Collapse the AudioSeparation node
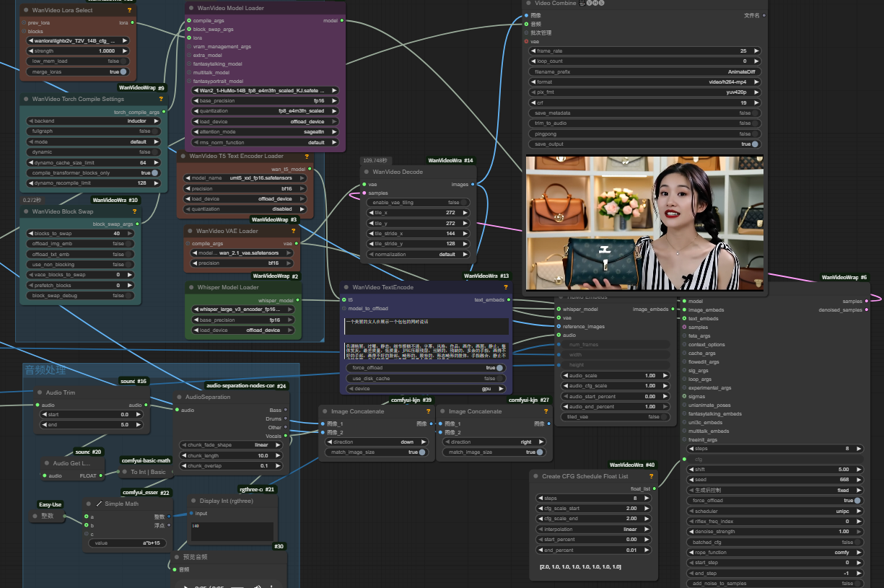This screenshot has height=588, width=884. 180,398
